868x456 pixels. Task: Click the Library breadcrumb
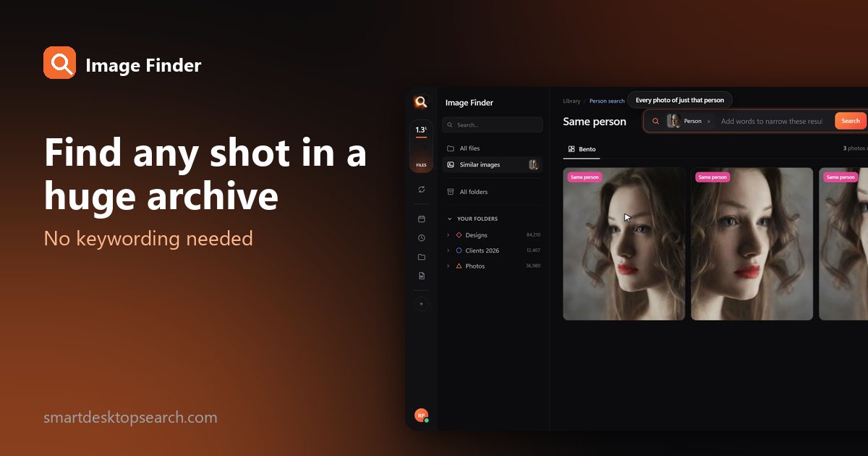[x=571, y=101]
